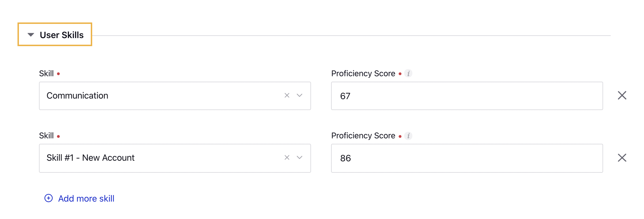Open the Communication skill dropdown field
This screenshot has height=219, width=644.
click(x=175, y=96)
